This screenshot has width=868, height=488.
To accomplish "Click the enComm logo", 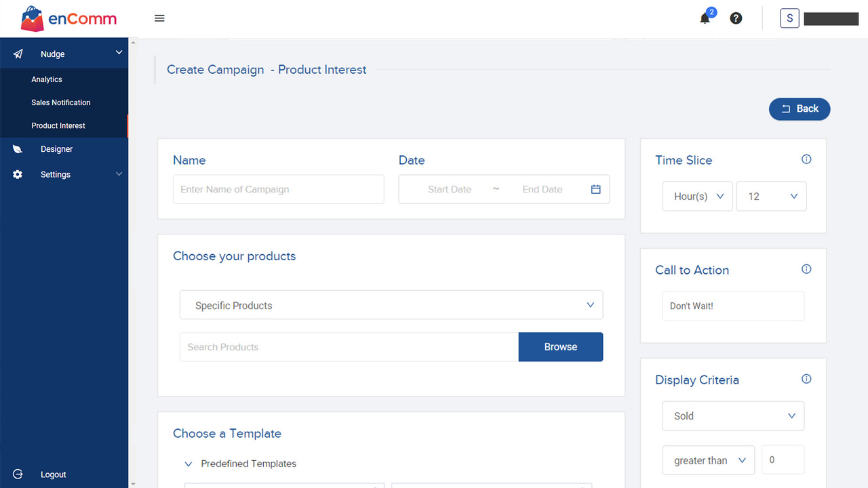I will pyautogui.click(x=68, y=18).
